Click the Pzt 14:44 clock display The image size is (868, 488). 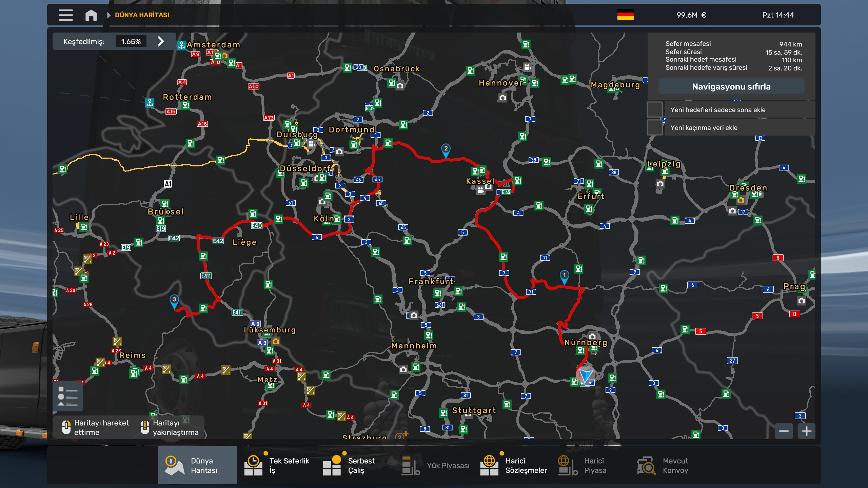click(x=778, y=15)
